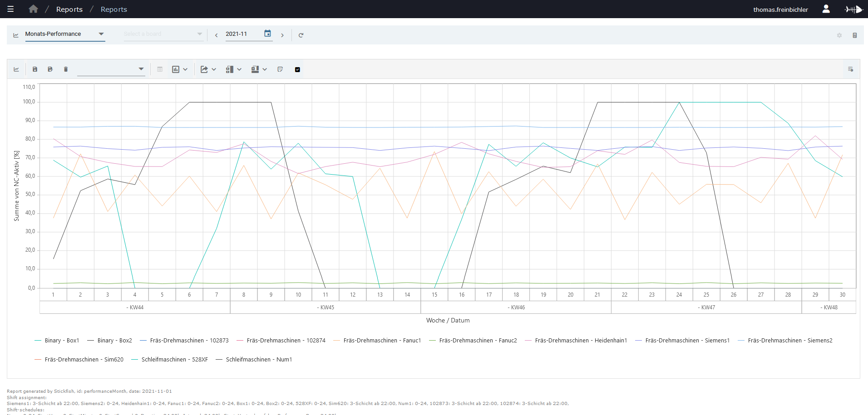The width and height of the screenshot is (868, 415).
Task: Open the calendar date picker
Action: point(267,34)
